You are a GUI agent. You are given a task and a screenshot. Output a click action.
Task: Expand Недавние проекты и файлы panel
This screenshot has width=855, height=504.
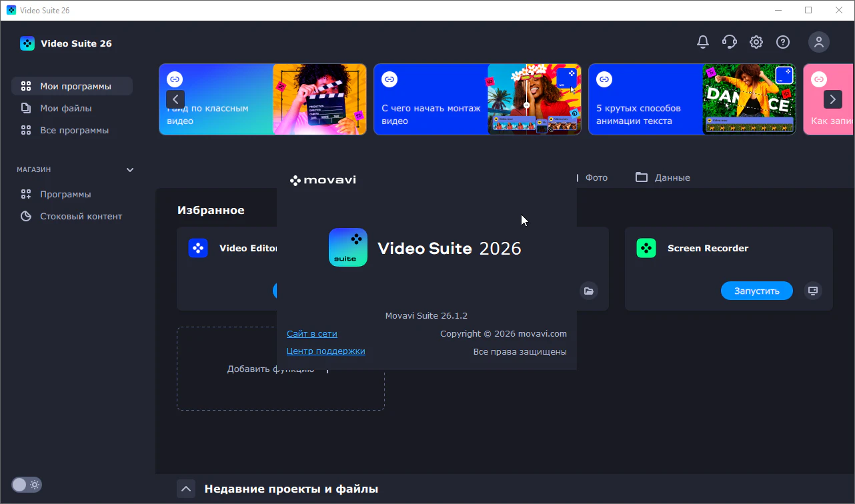186,489
